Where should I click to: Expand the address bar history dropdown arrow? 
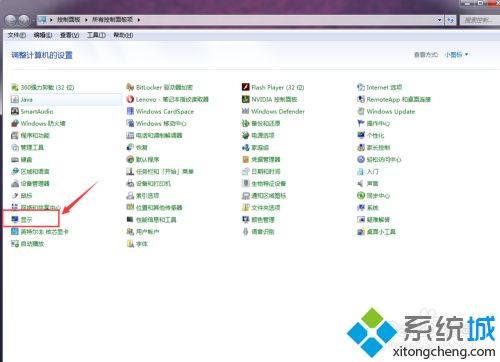(440, 20)
